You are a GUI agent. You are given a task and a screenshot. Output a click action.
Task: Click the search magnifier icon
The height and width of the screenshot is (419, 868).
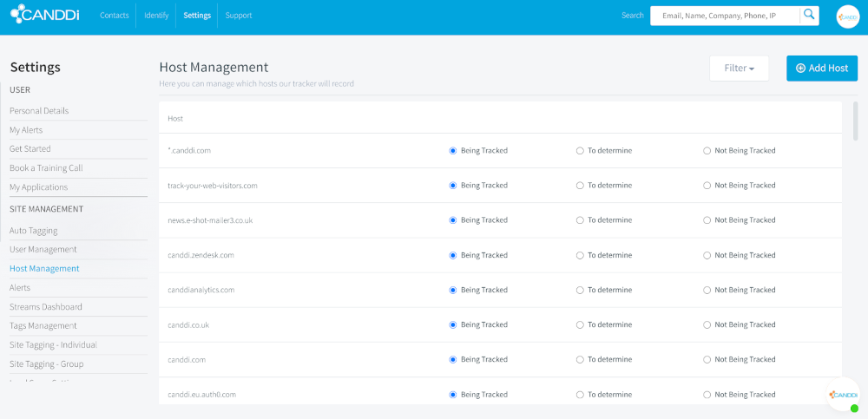[x=809, y=15]
